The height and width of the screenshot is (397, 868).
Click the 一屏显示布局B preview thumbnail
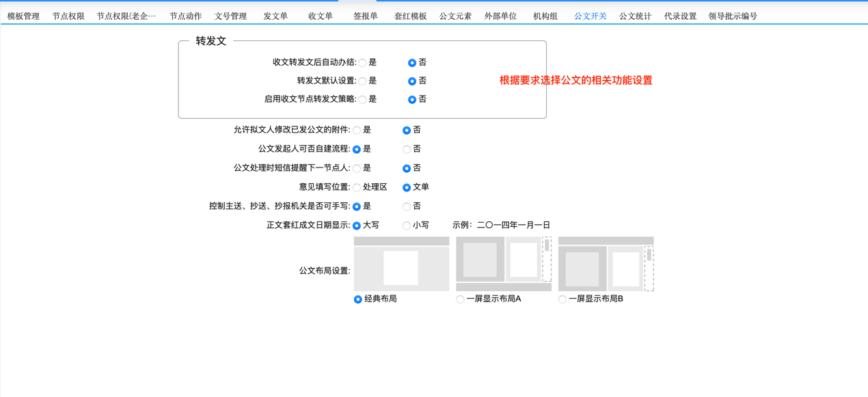tap(606, 264)
